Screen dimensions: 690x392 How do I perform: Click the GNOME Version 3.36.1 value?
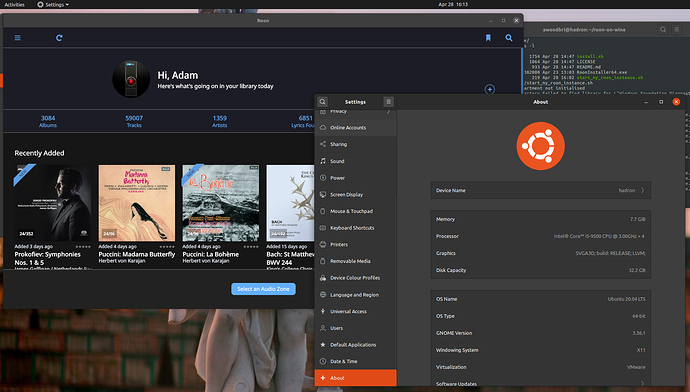pyautogui.click(x=639, y=333)
